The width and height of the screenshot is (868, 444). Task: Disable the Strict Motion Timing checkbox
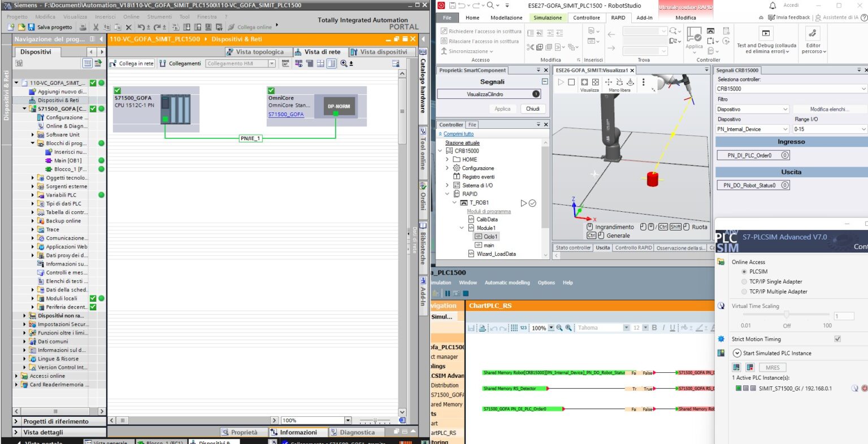pos(837,339)
